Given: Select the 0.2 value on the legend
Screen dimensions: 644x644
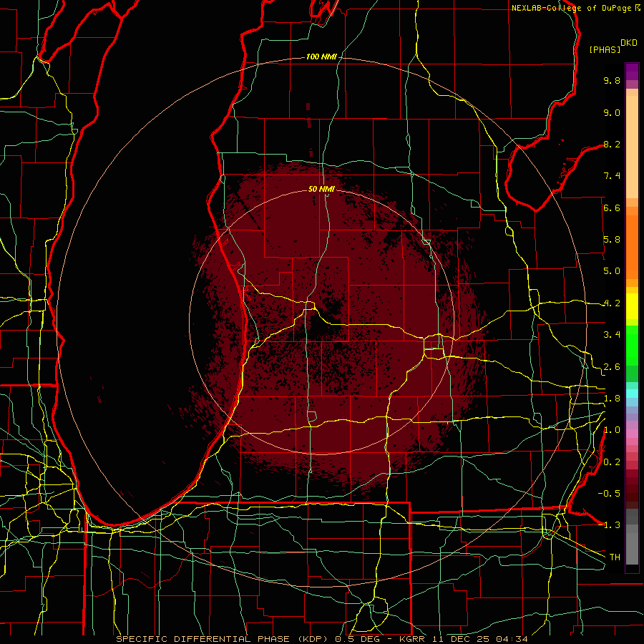Looking at the screenshot, I should [612, 462].
